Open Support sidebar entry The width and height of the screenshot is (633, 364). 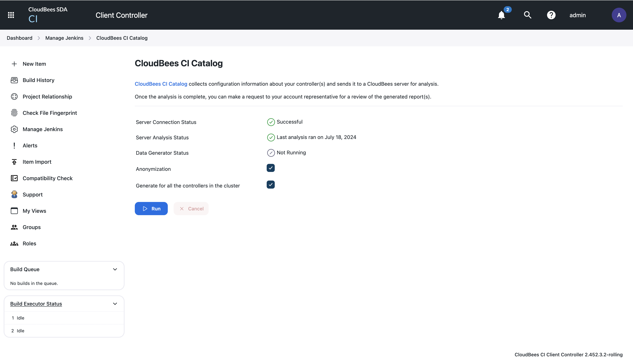32,194
